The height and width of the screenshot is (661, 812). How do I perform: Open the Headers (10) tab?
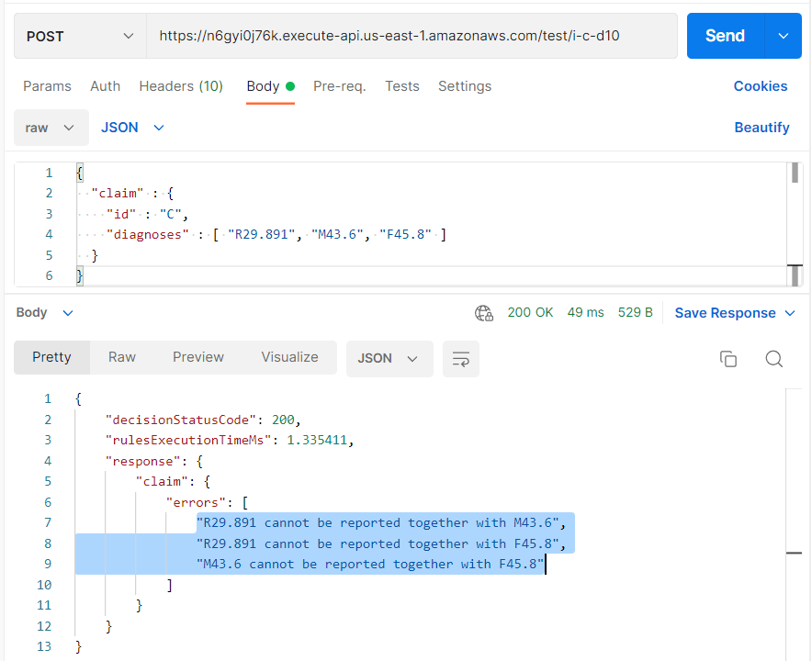(181, 86)
